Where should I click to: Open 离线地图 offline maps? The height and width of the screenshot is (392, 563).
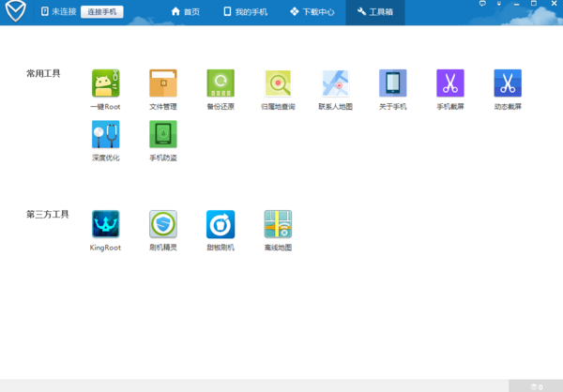[278, 224]
